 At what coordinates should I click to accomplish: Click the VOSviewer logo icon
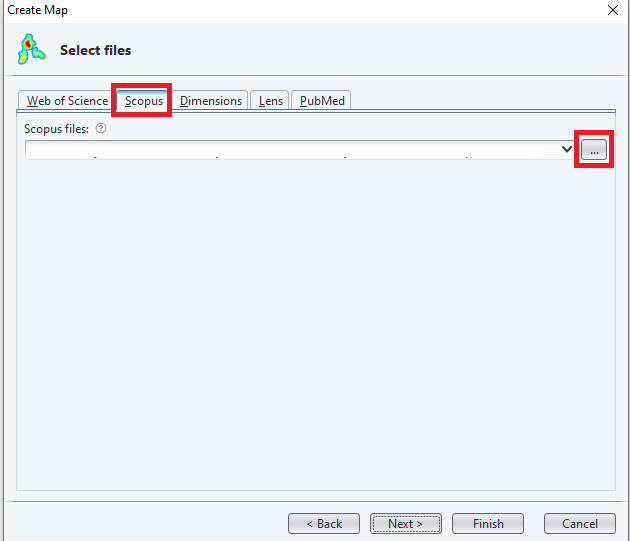(33, 49)
